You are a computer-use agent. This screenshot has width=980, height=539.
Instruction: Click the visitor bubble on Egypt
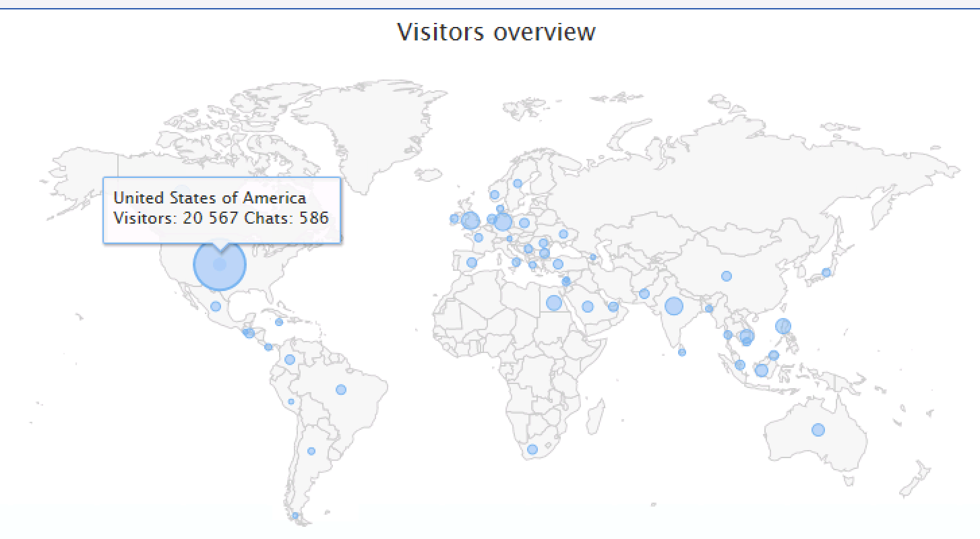pyautogui.click(x=553, y=303)
